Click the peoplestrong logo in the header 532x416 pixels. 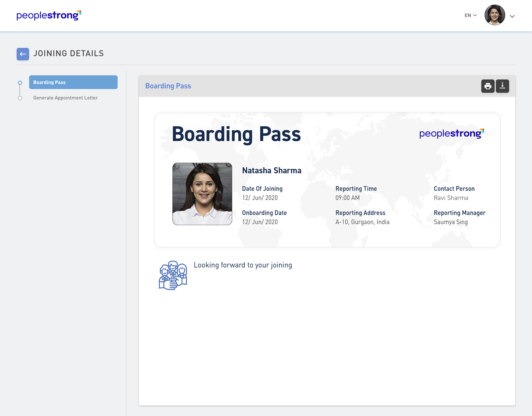pyautogui.click(x=48, y=15)
